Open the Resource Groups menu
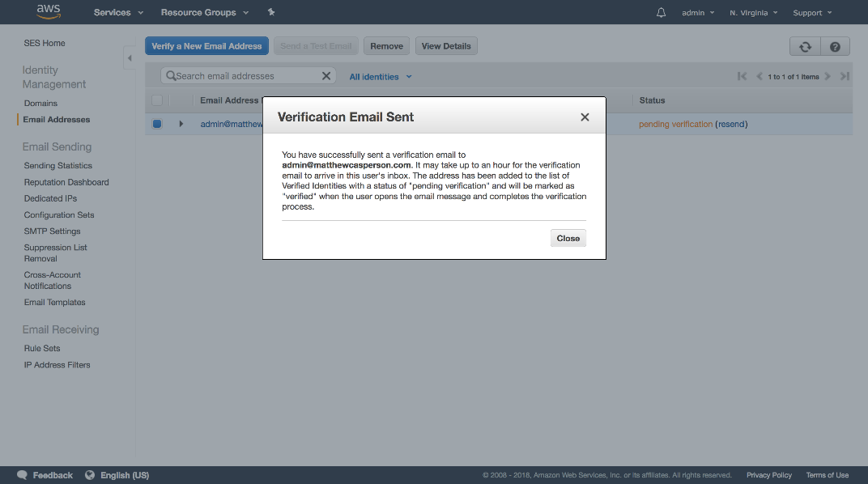Screen dimensions: 868x484 pyautogui.click(x=205, y=13)
